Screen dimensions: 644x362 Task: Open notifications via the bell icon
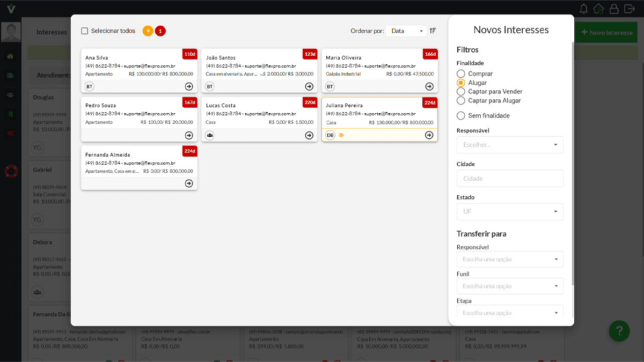tap(583, 9)
